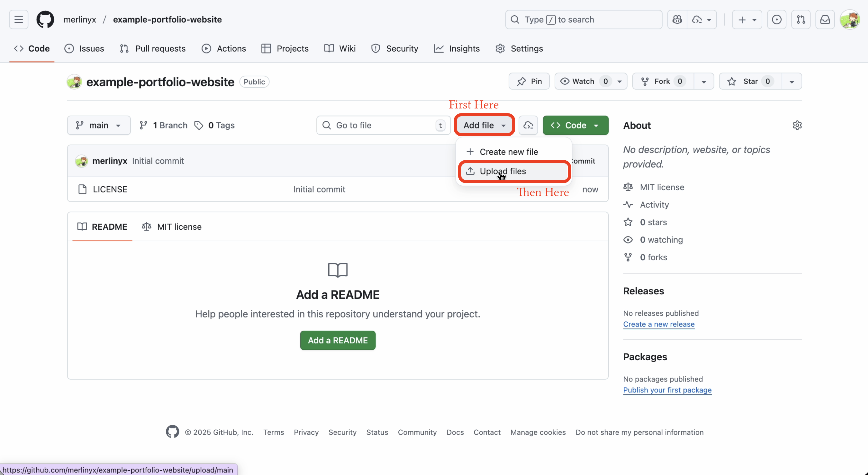Image resolution: width=868 pixels, height=475 pixels.
Task: Open the Actions tab
Action: pos(224,48)
